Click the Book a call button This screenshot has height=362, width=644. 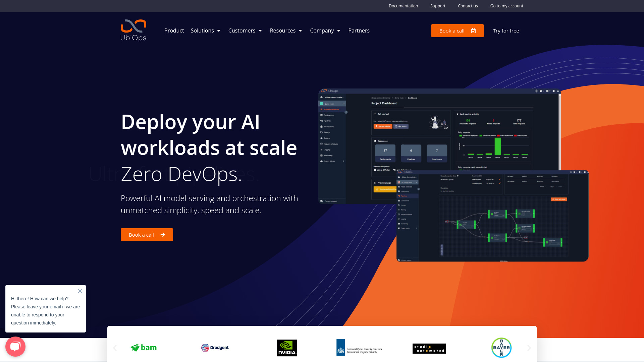[457, 31]
